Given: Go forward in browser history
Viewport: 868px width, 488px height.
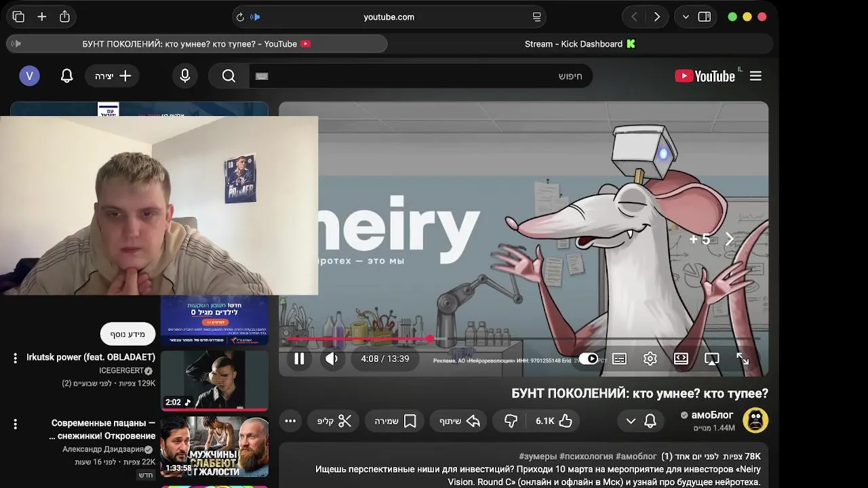Looking at the screenshot, I should (656, 17).
